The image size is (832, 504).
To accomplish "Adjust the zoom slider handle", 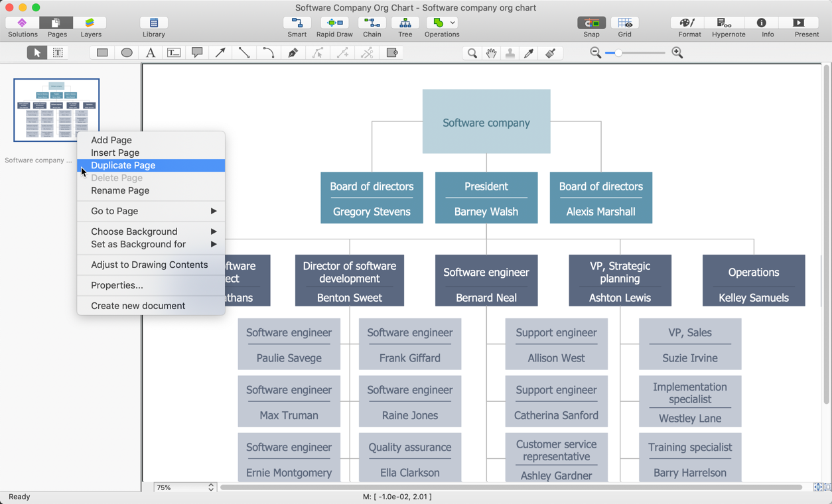I will coord(618,52).
